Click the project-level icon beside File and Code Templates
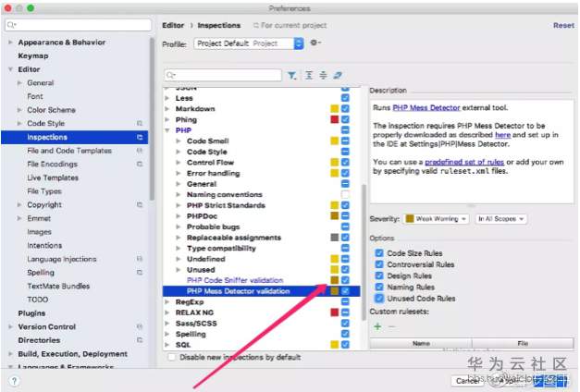Screen dimensions: 580x392 (140, 151)
